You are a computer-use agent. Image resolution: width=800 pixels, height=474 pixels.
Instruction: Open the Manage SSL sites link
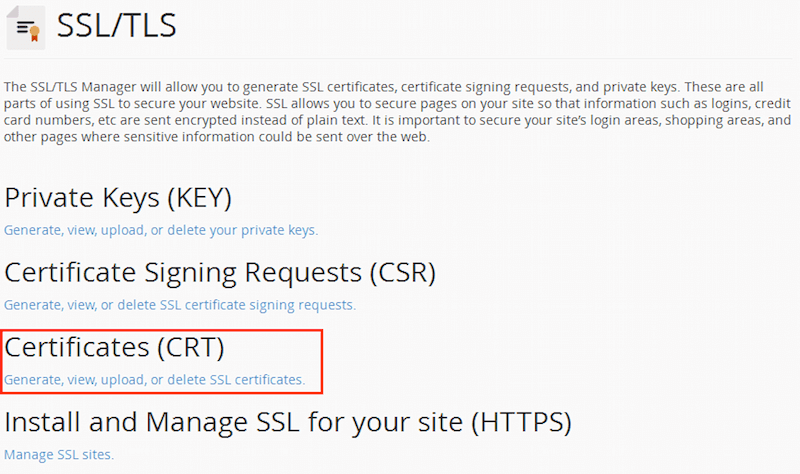(x=59, y=455)
